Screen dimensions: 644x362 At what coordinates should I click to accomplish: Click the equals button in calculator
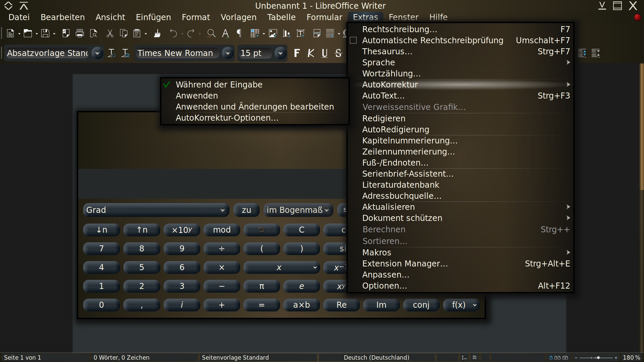(262, 305)
